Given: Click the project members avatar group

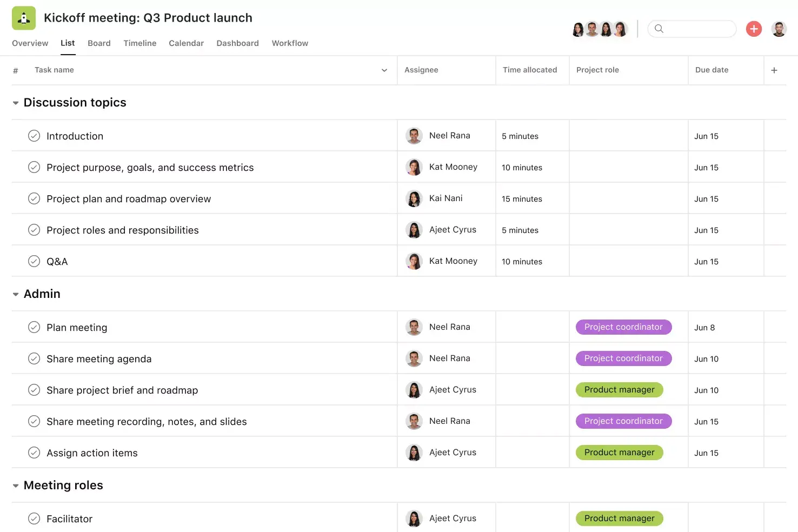Looking at the screenshot, I should tap(599, 29).
